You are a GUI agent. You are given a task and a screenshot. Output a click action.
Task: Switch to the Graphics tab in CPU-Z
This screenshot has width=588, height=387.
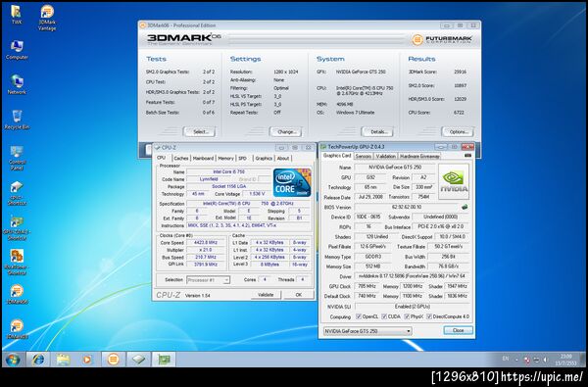pyautogui.click(x=264, y=159)
